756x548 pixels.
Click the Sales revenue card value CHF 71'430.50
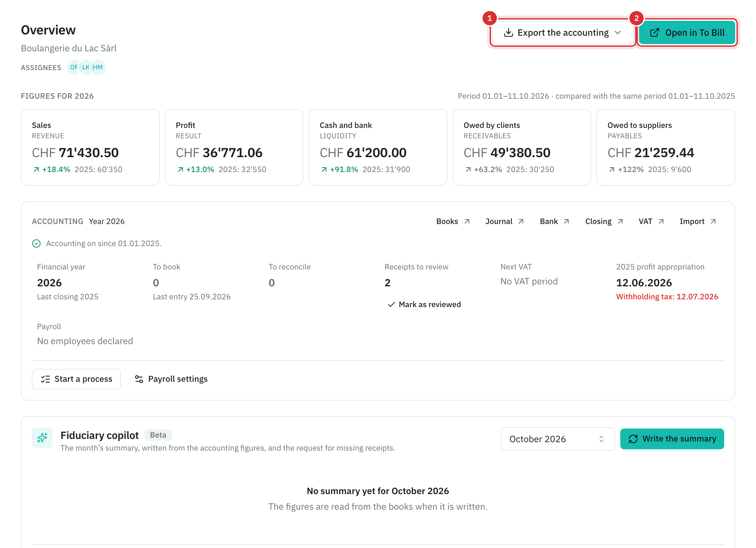pos(75,153)
